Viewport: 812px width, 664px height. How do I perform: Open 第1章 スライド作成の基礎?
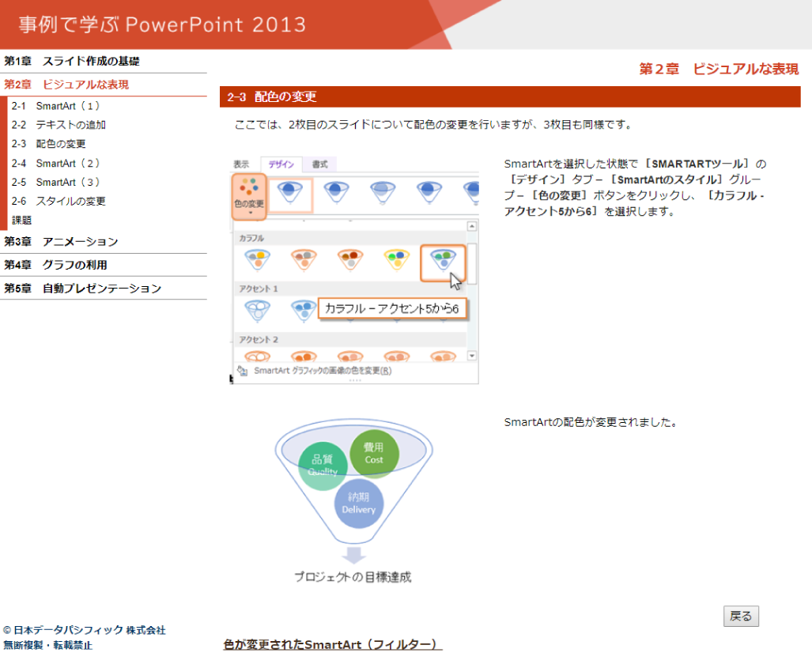(72, 61)
